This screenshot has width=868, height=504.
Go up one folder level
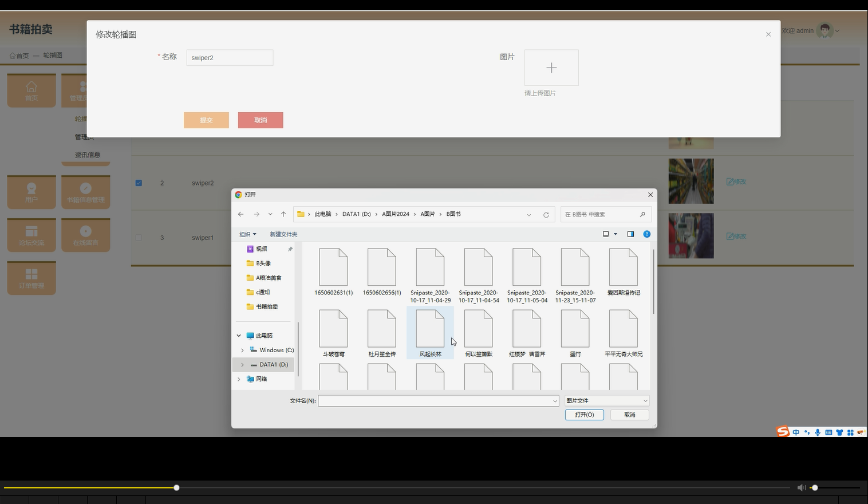[283, 214]
